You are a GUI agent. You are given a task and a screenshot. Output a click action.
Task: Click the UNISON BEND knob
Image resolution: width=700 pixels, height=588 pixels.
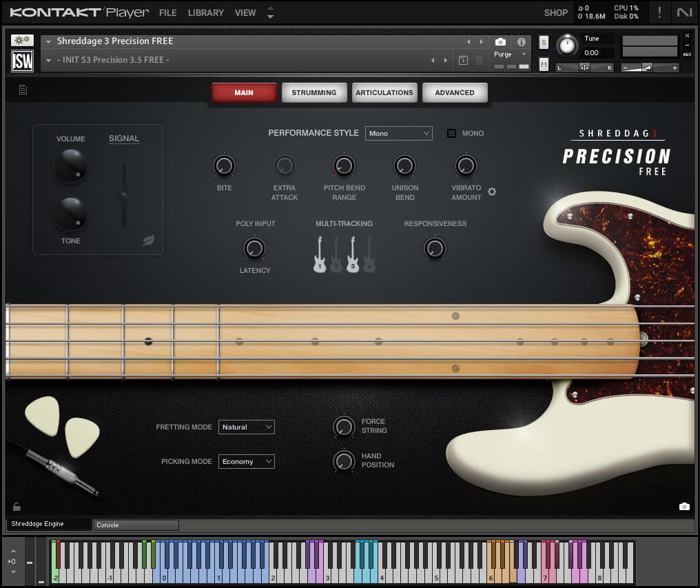coord(404,165)
